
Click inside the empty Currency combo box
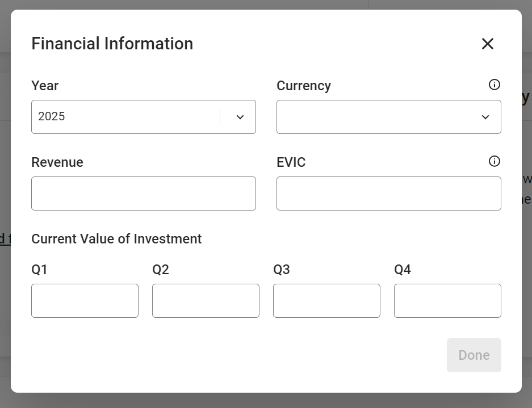click(389, 117)
